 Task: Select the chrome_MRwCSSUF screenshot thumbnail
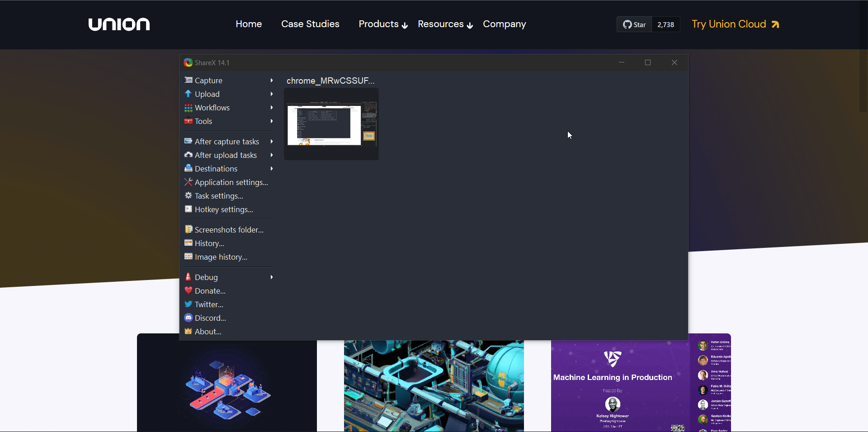pos(331,123)
